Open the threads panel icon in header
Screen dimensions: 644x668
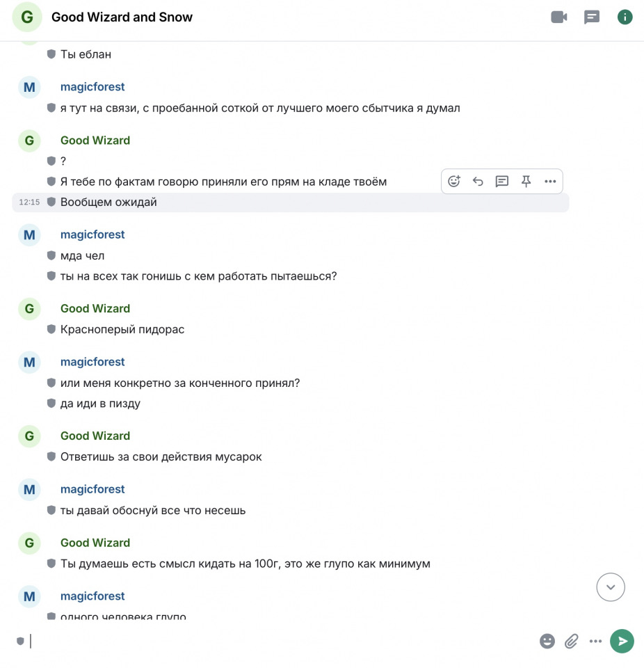click(x=592, y=17)
